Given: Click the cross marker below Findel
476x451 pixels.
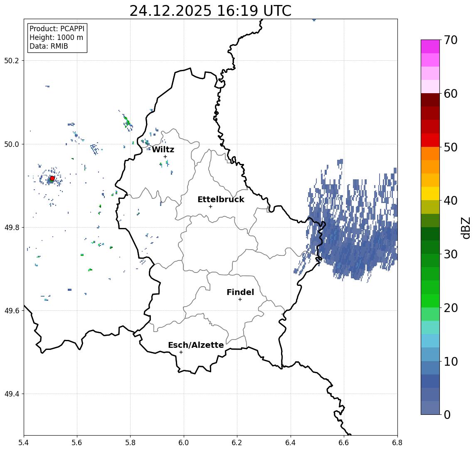Looking at the screenshot, I should pos(240,300).
